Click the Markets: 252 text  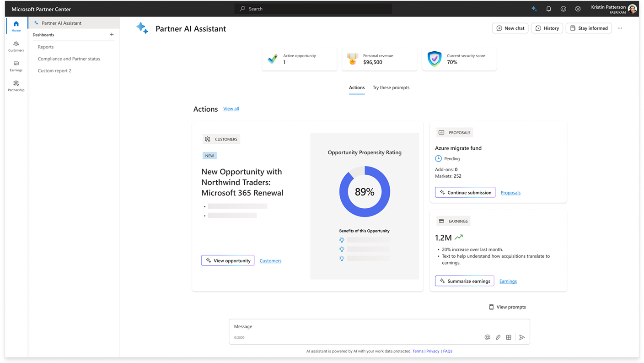pos(448,176)
